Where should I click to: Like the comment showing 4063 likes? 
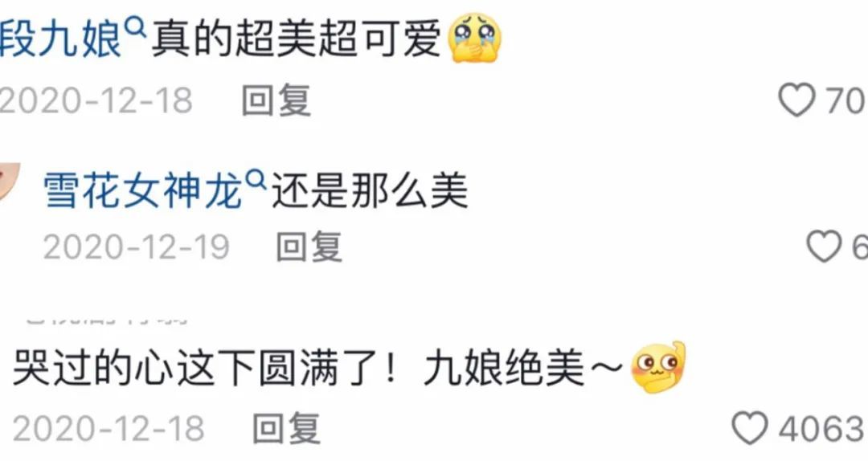pyautogui.click(x=750, y=428)
